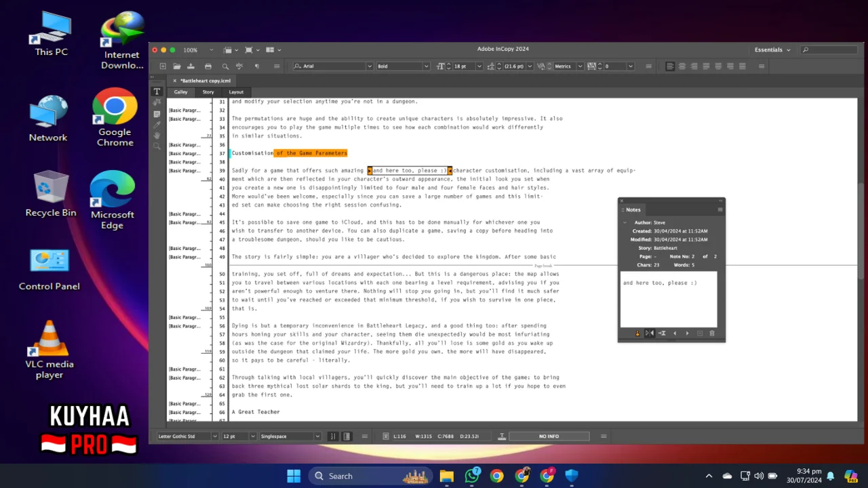Screen dimensions: 868x488
Task: Go to next note arrow
Action: click(687, 333)
